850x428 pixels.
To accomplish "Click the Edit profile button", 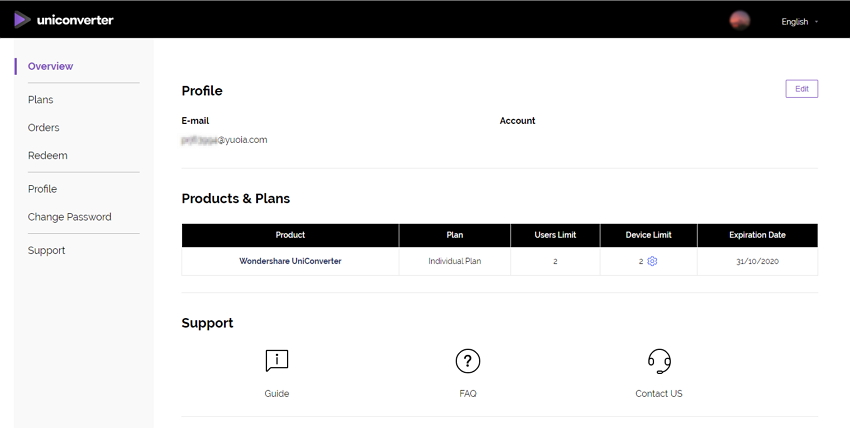I will point(802,89).
